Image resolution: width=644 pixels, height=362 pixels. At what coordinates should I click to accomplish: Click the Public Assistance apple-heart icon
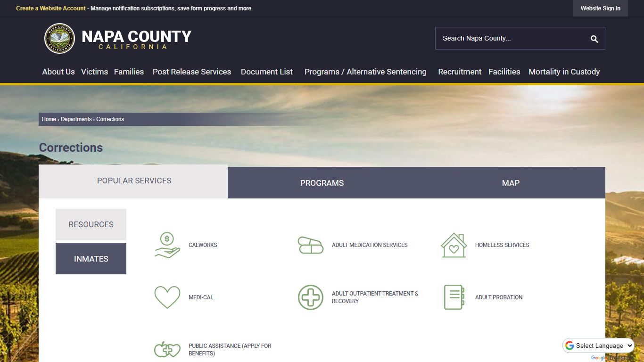click(167, 350)
